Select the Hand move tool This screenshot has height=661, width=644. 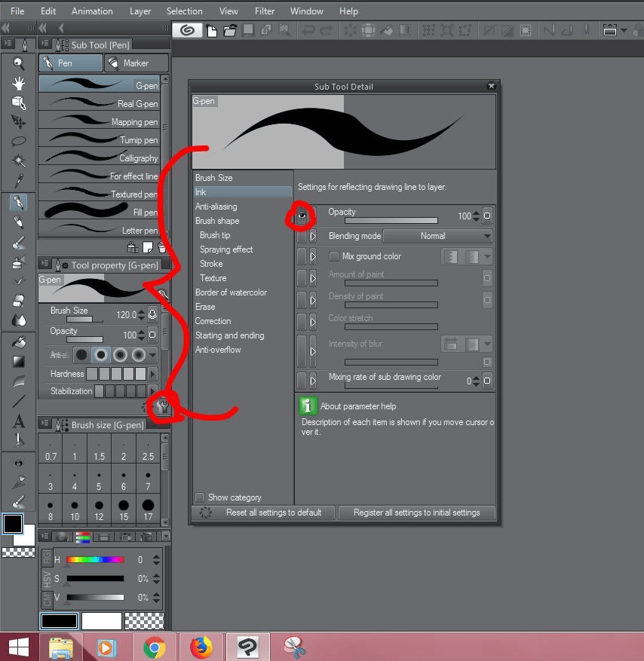tap(18, 84)
